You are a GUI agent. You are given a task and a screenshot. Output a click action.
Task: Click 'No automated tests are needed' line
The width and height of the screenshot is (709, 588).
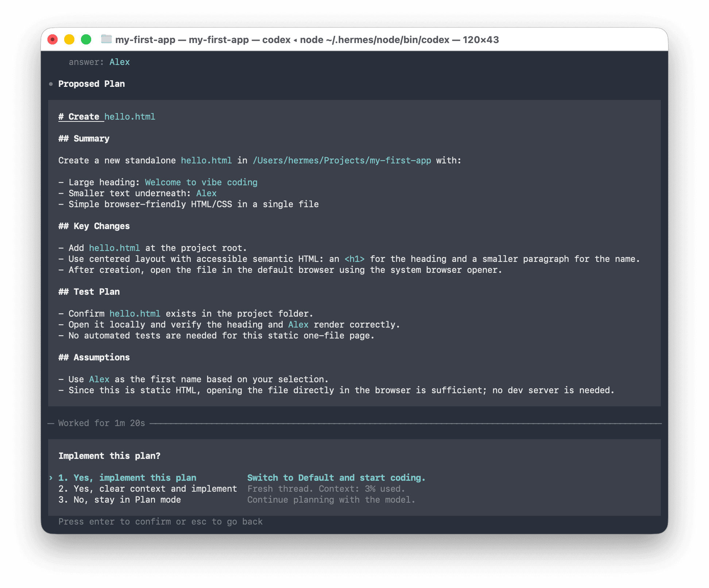click(217, 336)
